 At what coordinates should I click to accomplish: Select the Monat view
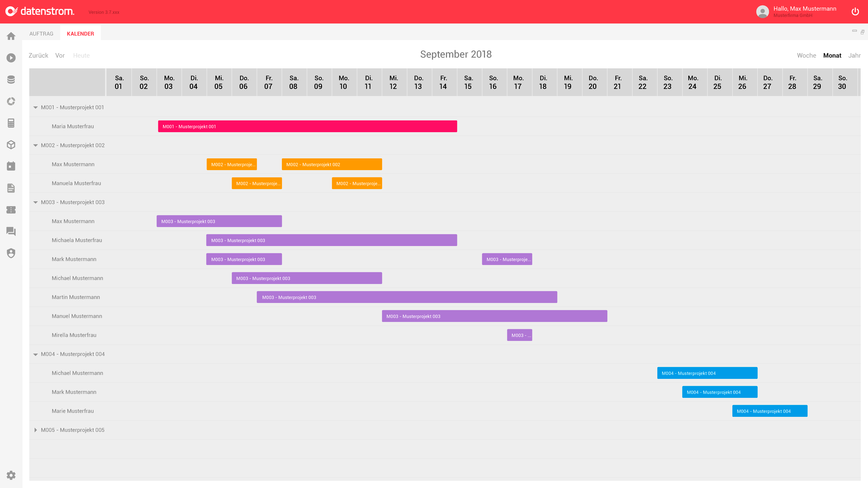832,56
